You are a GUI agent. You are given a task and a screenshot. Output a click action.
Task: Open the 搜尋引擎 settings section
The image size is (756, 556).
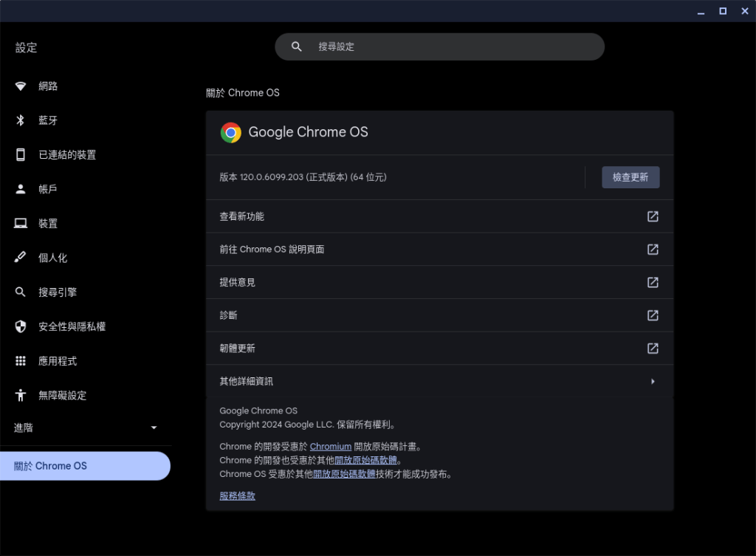pyautogui.click(x=58, y=292)
